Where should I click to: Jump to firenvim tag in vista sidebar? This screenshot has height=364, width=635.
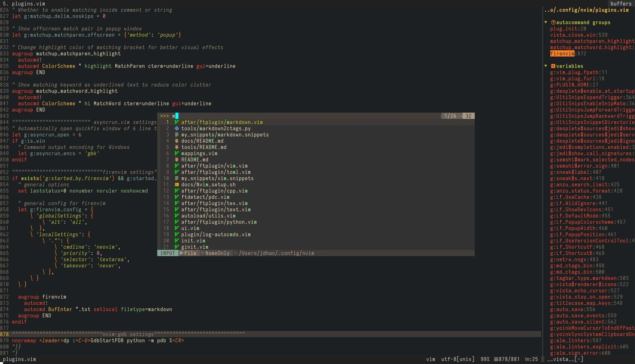pyautogui.click(x=562, y=54)
